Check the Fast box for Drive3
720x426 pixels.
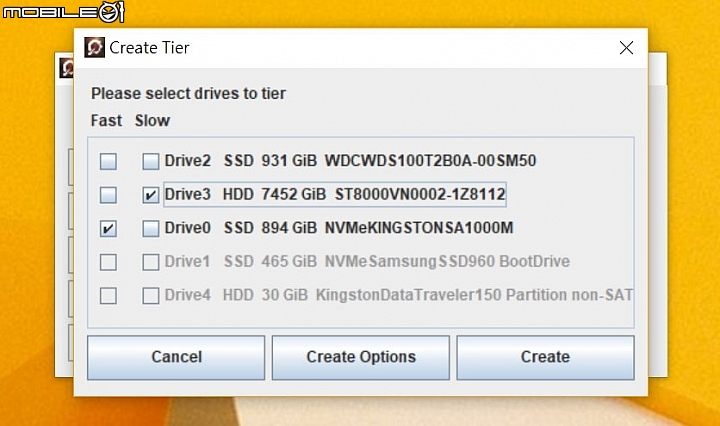[108, 195]
